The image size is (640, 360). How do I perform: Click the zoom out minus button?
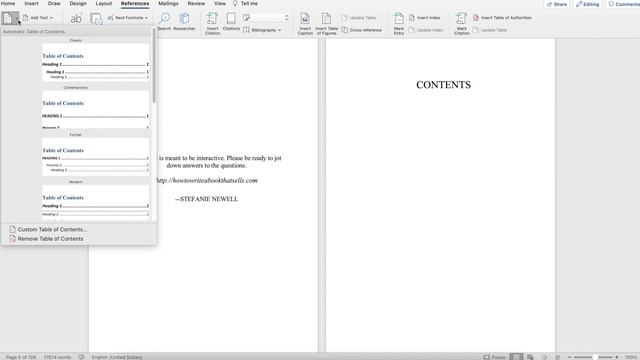point(570,357)
